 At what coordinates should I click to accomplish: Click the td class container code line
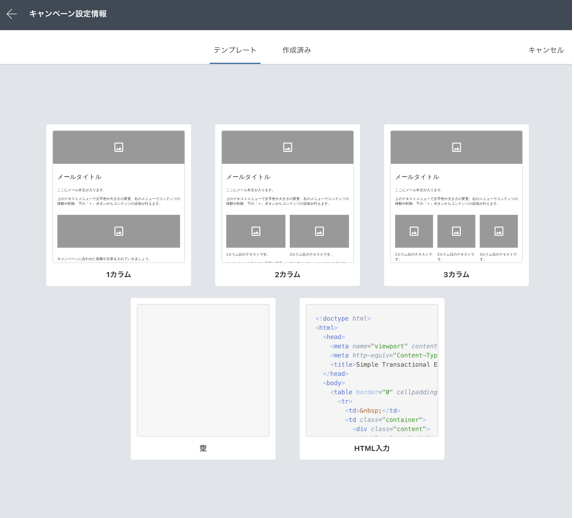click(x=385, y=420)
